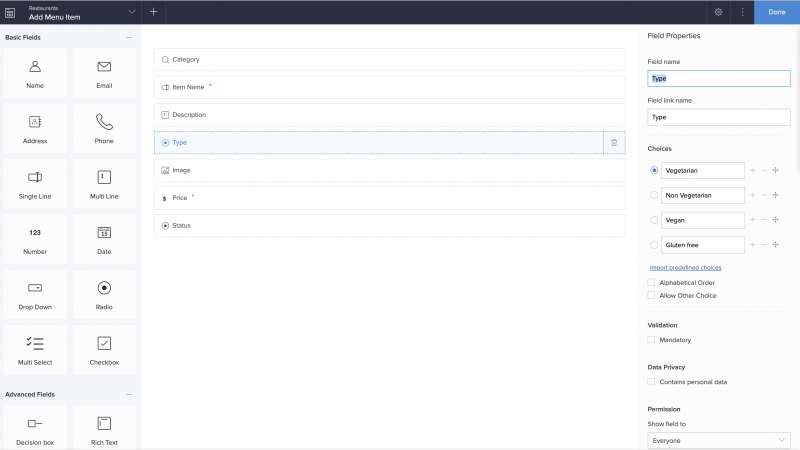Open Import predefined choices link

(x=685, y=267)
